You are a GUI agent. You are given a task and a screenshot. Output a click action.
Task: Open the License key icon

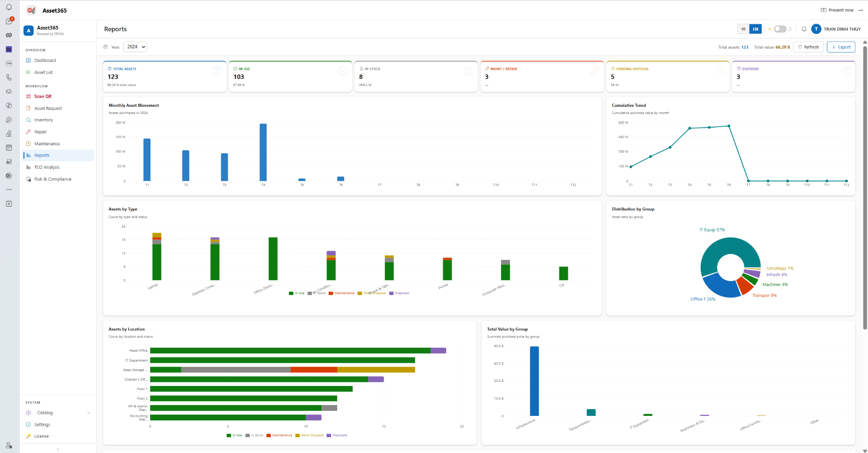pos(28,436)
